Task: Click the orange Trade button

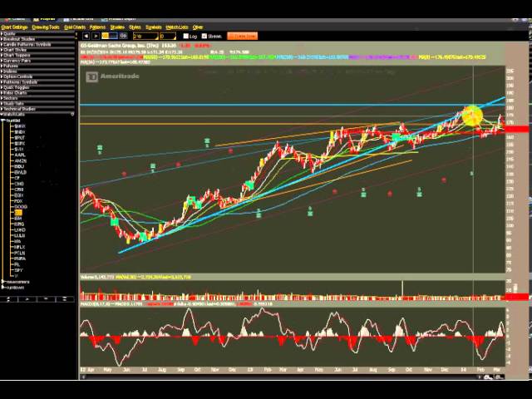Action: pos(242,36)
